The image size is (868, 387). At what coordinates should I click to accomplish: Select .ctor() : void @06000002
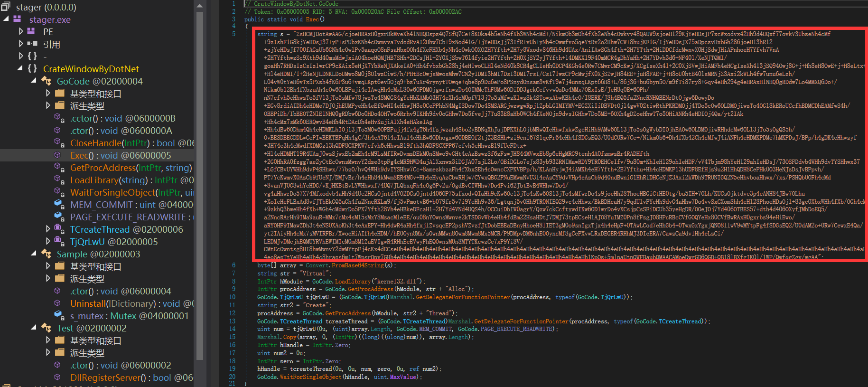coord(121,365)
